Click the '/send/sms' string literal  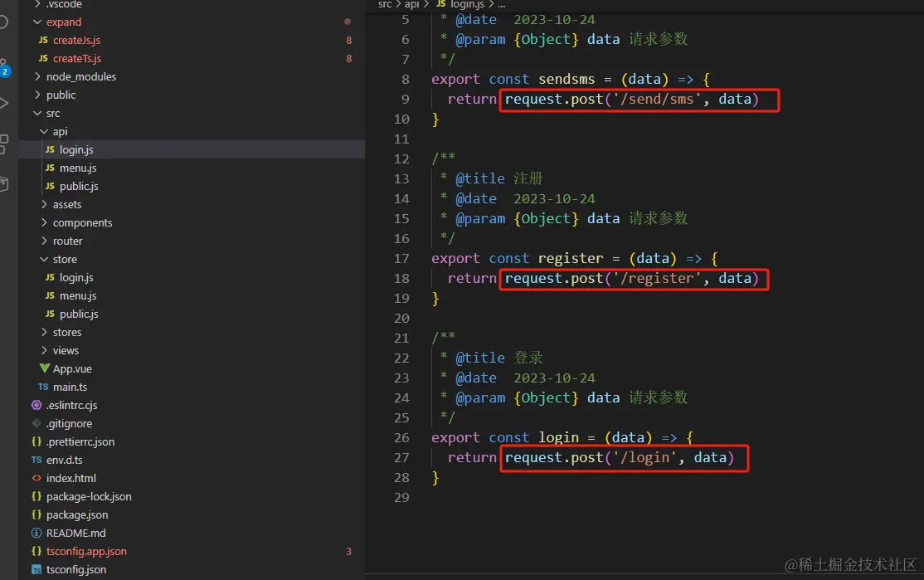pyautogui.click(x=657, y=99)
